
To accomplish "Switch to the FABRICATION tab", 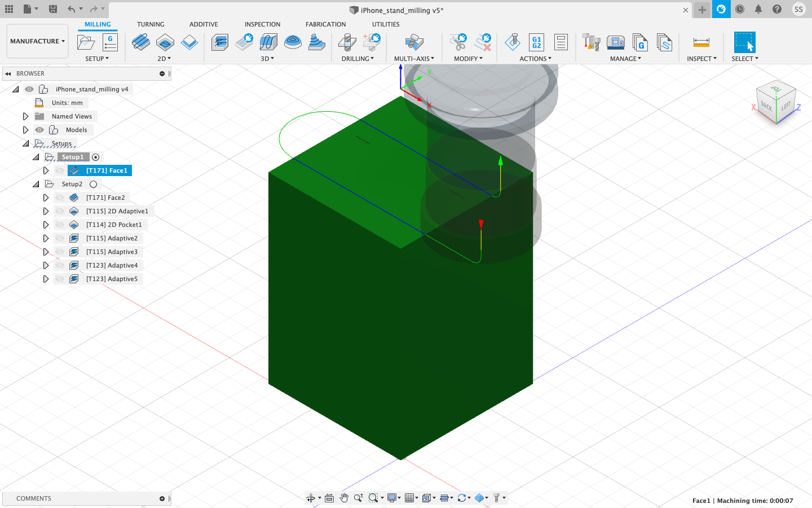I will tap(325, 24).
